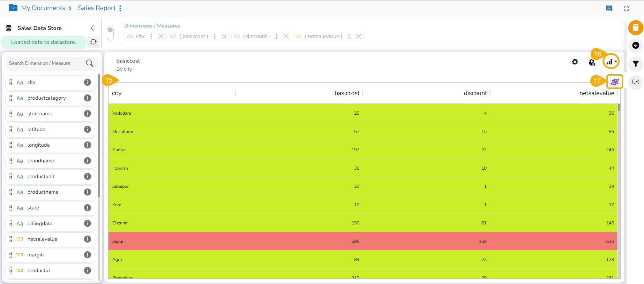The image size is (644, 284).
Task: Refresh the datastore
Action: pos(93,42)
